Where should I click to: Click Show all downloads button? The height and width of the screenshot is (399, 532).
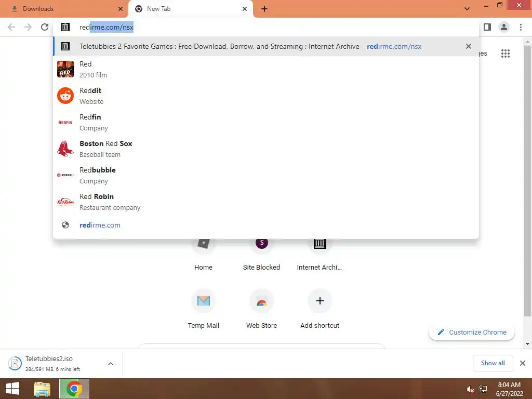[x=493, y=363]
